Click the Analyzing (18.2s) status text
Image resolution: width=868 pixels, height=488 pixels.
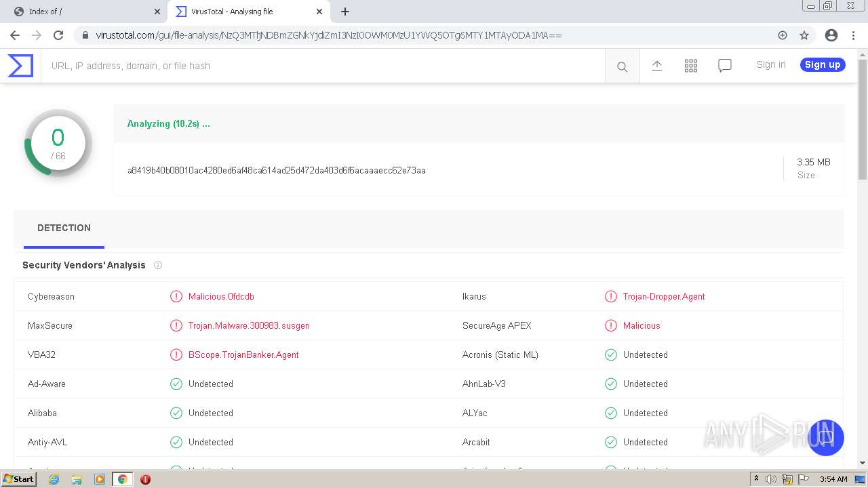[169, 123]
